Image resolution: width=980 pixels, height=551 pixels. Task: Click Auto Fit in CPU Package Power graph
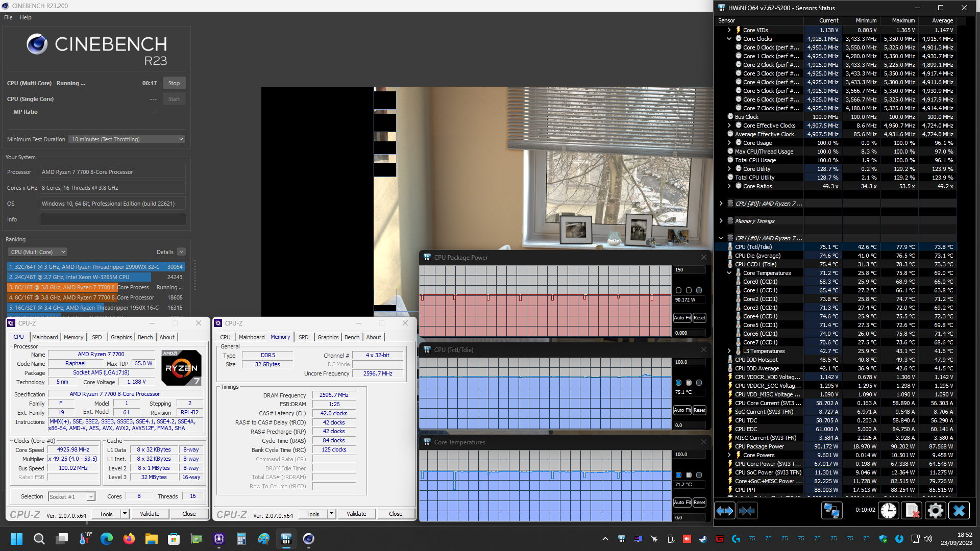pyautogui.click(x=682, y=318)
